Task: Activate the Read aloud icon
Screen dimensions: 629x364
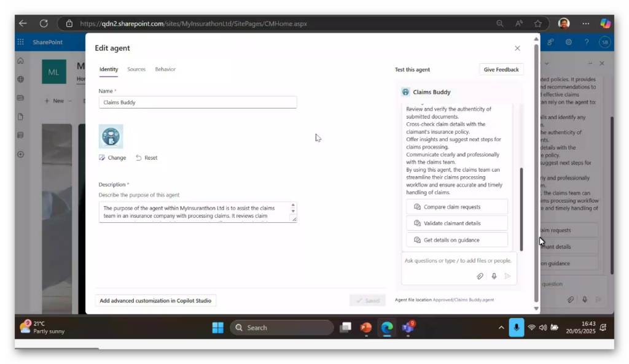Action: (x=519, y=24)
